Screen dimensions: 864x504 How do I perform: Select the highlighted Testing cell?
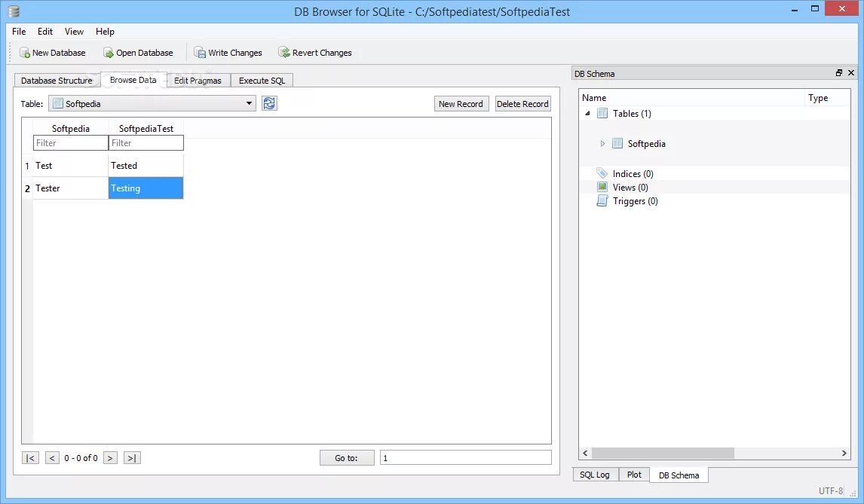[146, 188]
